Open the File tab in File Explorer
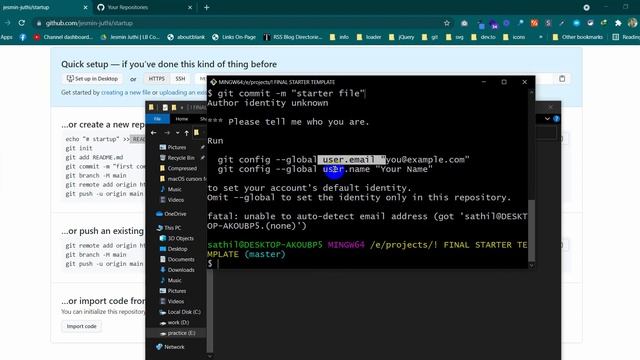Image resolution: width=640 pixels, height=360 pixels. pos(157,119)
